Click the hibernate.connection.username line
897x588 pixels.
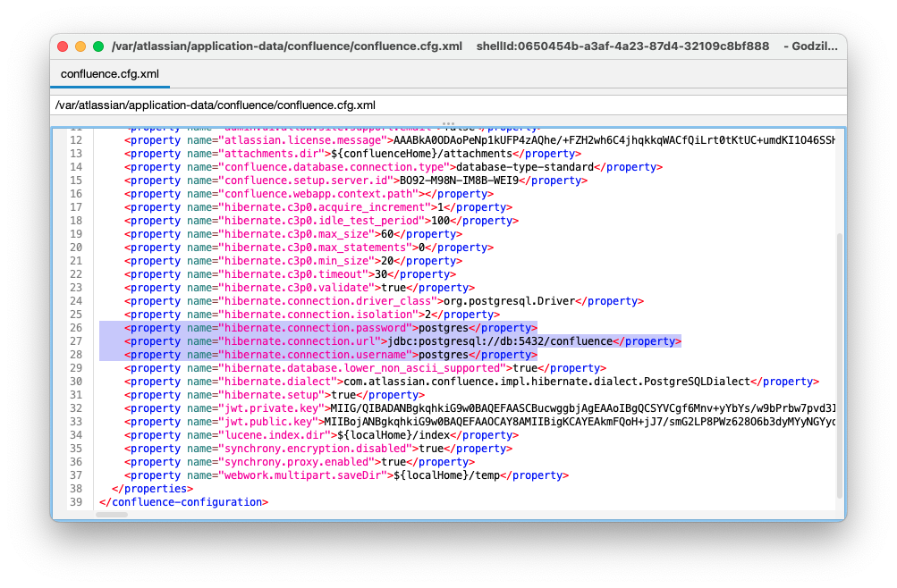pyautogui.click(x=331, y=355)
